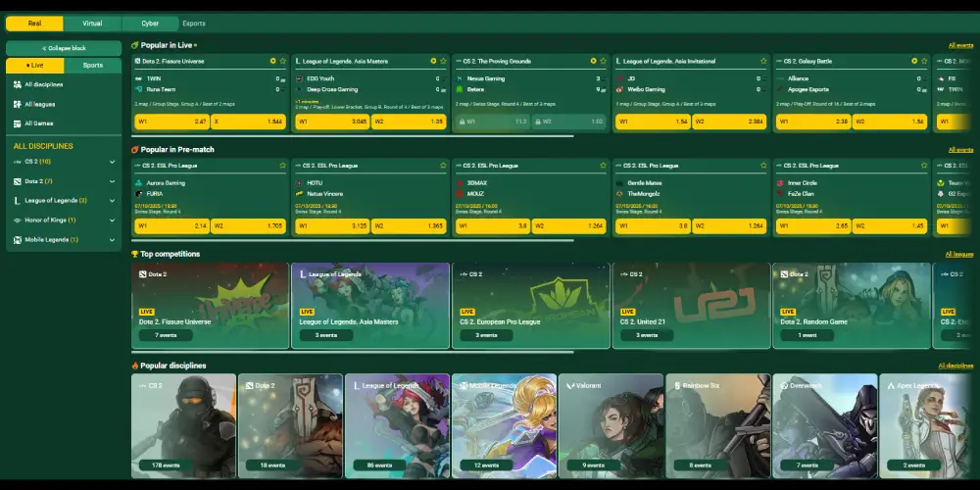Bet X 1.544 on 1WIN vs Runa Team
This screenshot has height=490, width=980.
click(x=248, y=122)
